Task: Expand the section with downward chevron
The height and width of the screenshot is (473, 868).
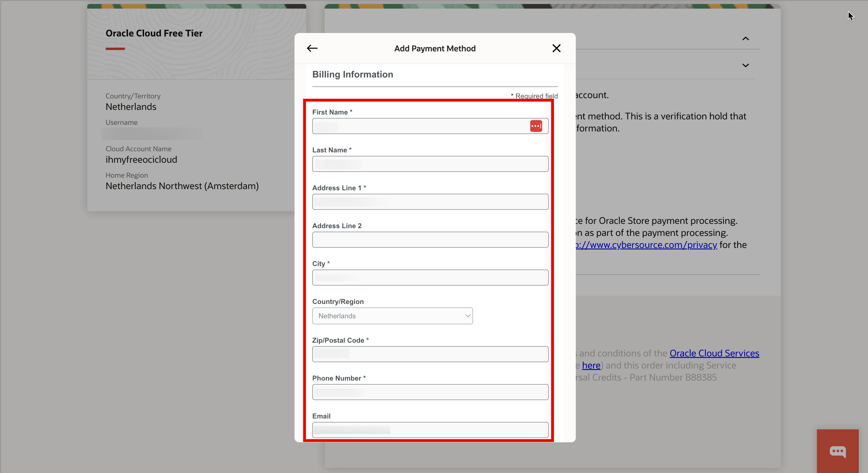Action: click(x=745, y=65)
